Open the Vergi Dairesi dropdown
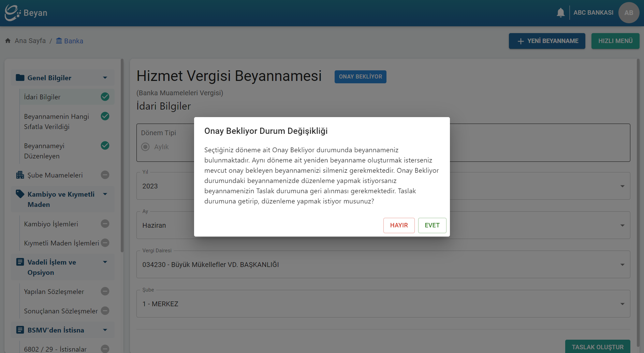This screenshot has width=644, height=353. [383, 265]
